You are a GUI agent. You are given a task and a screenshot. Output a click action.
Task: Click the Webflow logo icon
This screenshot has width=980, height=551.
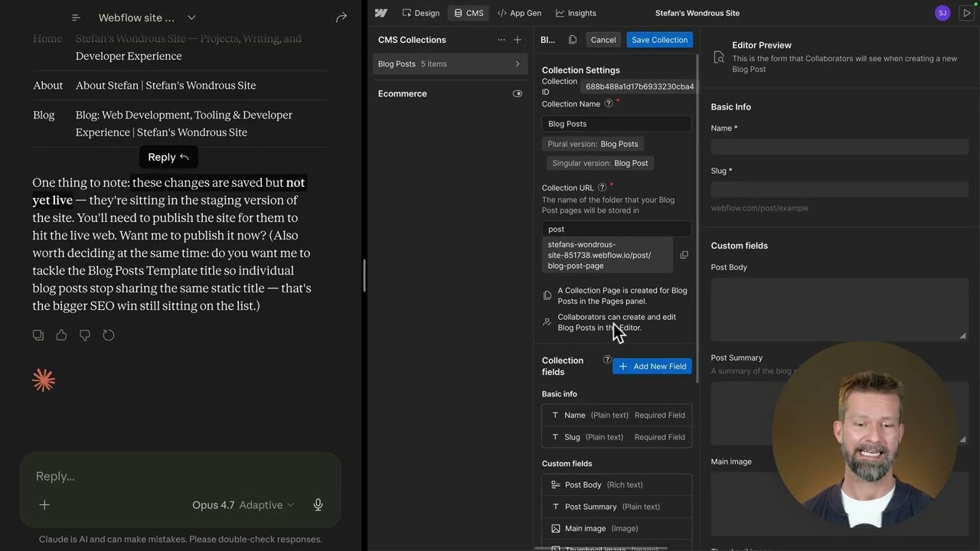(381, 13)
